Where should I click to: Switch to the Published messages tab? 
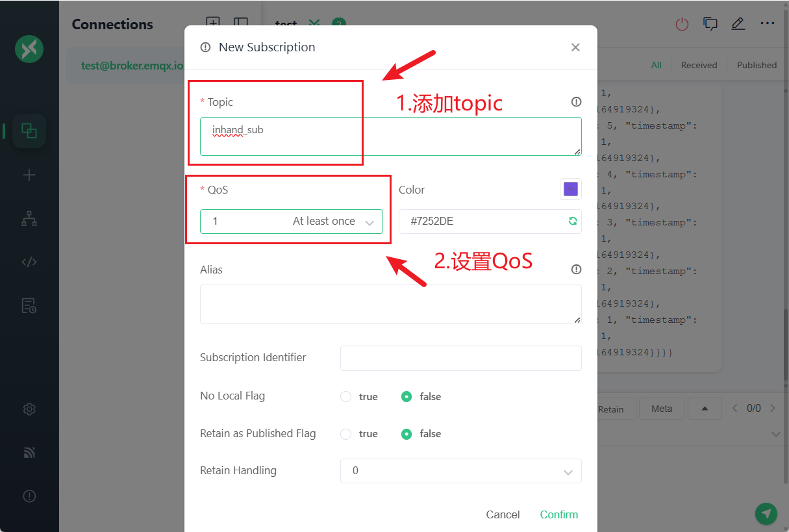[x=757, y=65]
